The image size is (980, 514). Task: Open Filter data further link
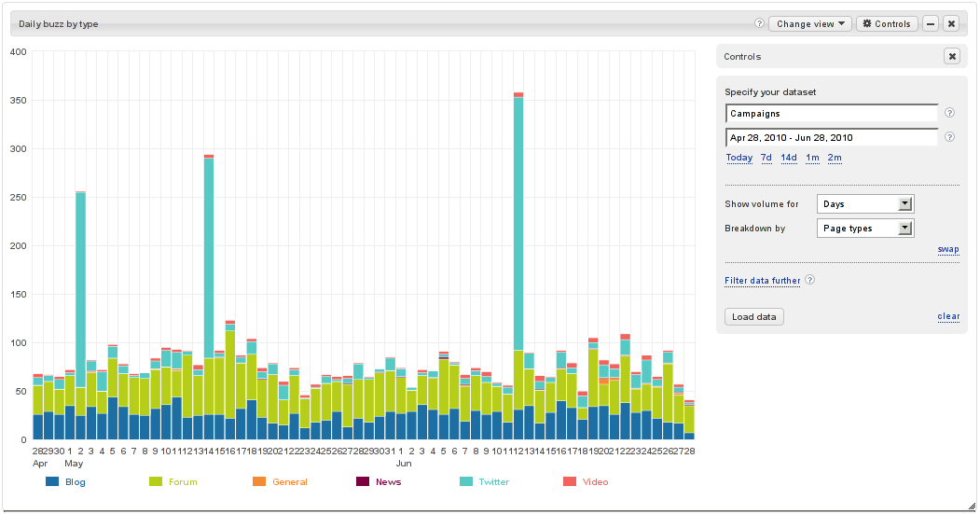click(x=763, y=280)
